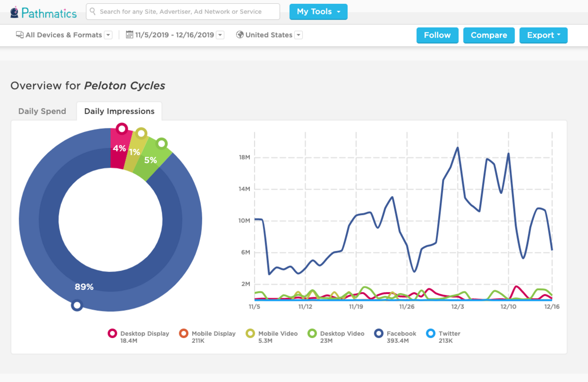This screenshot has height=382, width=588.
Task: Click the Follow button
Action: coord(437,35)
